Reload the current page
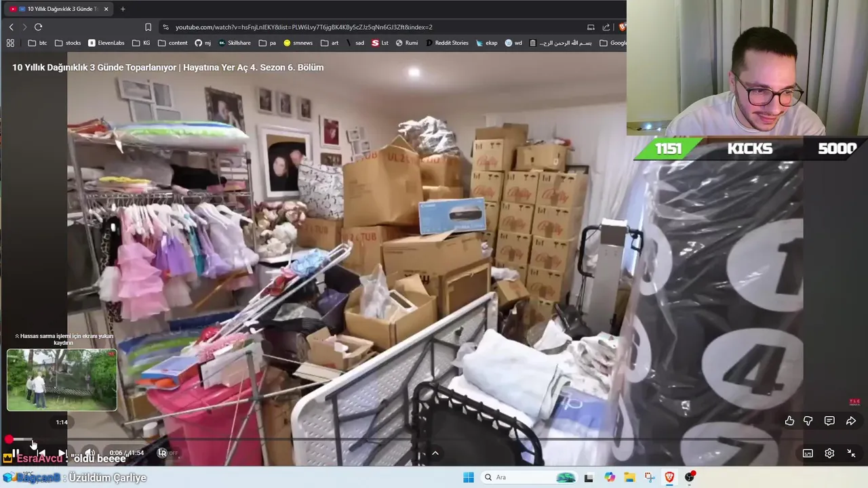The width and height of the screenshot is (868, 488). (38, 27)
